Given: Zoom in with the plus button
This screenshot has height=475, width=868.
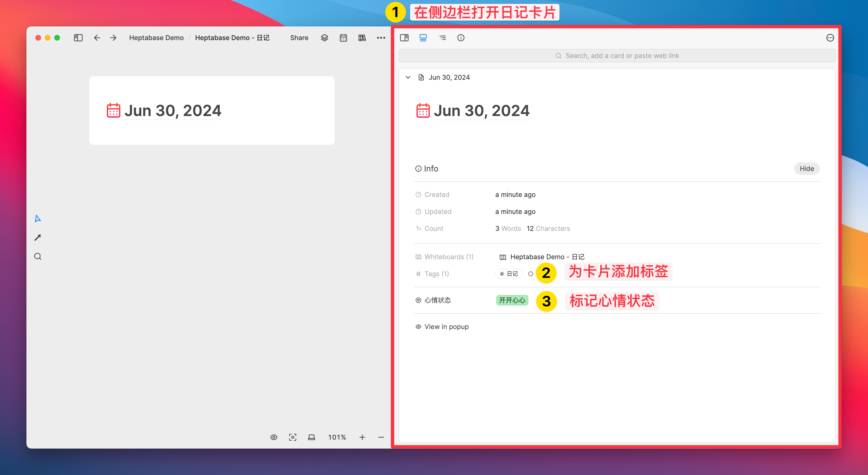Looking at the screenshot, I should (x=362, y=437).
